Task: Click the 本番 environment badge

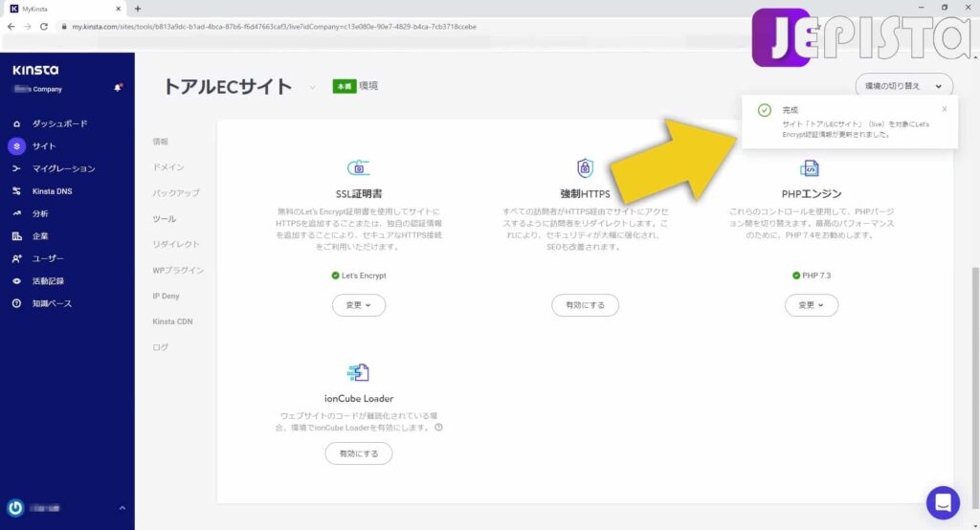Action: (x=345, y=86)
